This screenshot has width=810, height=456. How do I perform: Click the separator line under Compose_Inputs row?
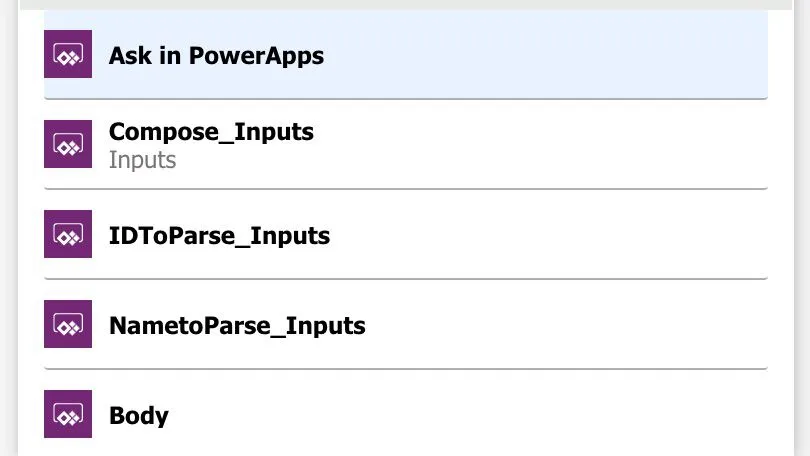coord(405,188)
